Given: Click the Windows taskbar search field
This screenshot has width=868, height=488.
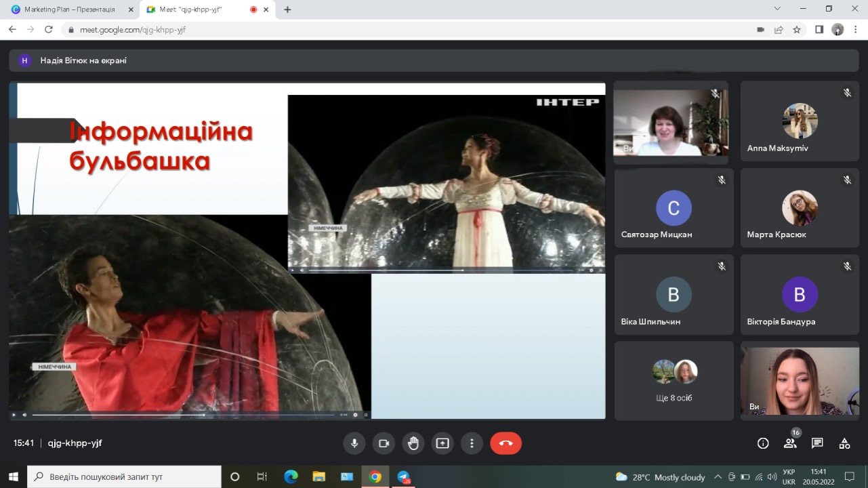Looking at the screenshot, I should (x=125, y=476).
